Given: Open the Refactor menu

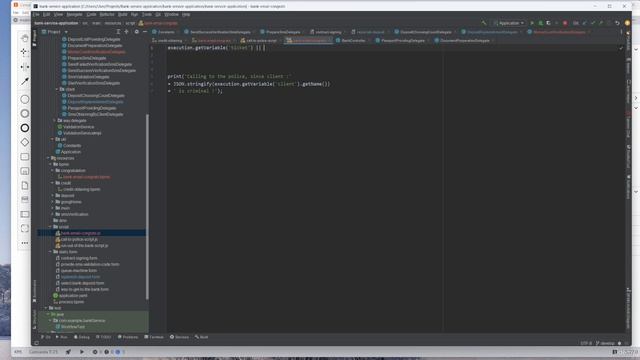Looking at the screenshot, I should (x=107, y=14).
